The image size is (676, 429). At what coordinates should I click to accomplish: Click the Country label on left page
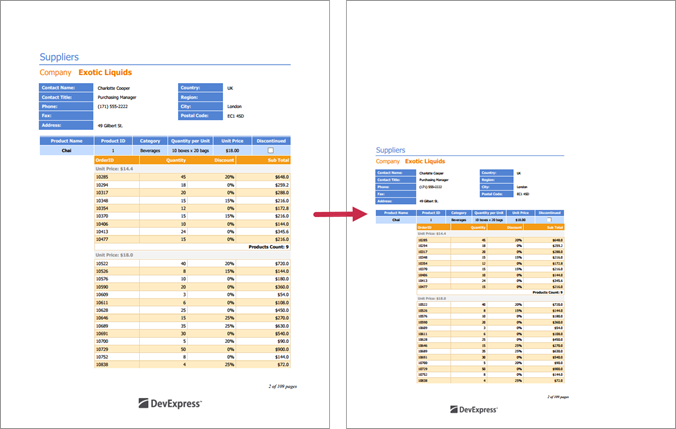click(x=200, y=88)
